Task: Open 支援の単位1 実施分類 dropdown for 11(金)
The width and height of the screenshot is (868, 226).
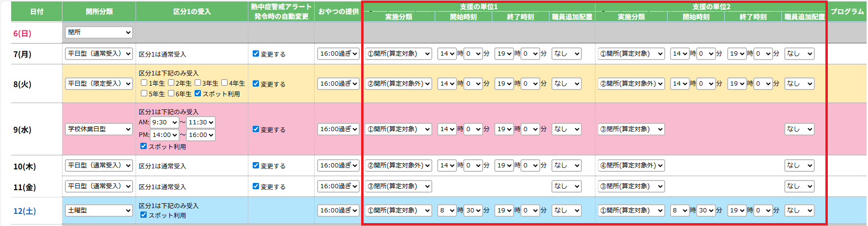Action: pos(398,186)
